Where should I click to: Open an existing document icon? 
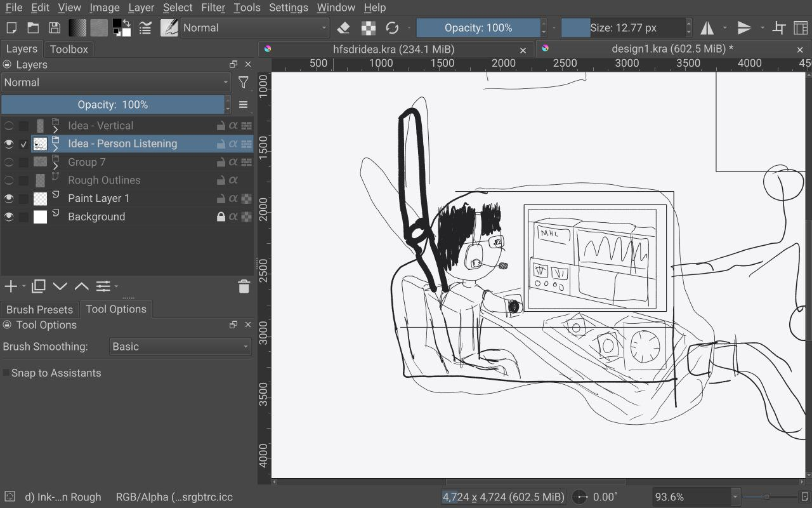coord(33,28)
